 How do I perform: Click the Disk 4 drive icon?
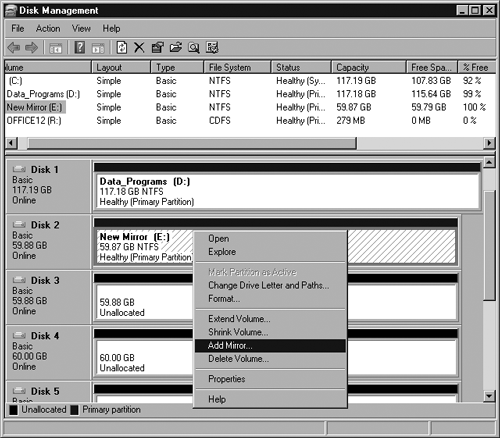[19, 335]
